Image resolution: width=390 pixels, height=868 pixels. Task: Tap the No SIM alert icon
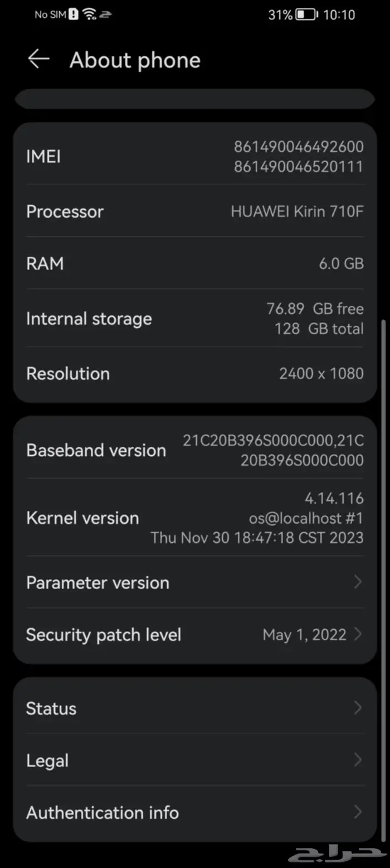click(x=74, y=15)
